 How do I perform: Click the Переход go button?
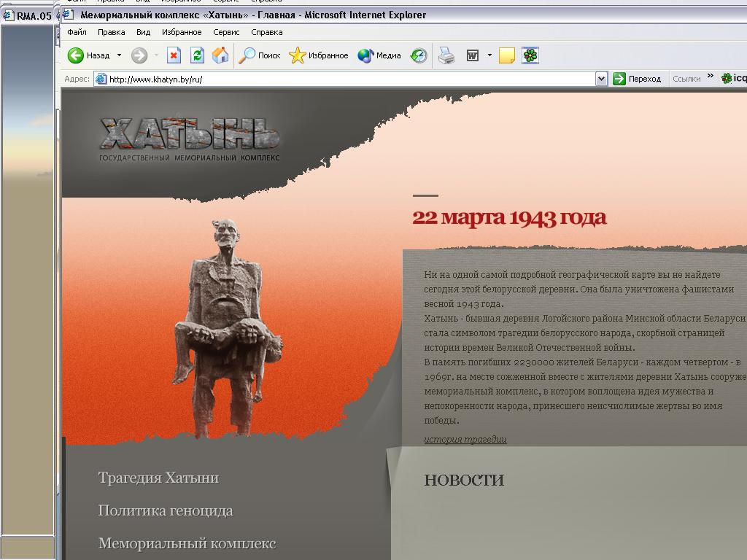click(x=638, y=79)
